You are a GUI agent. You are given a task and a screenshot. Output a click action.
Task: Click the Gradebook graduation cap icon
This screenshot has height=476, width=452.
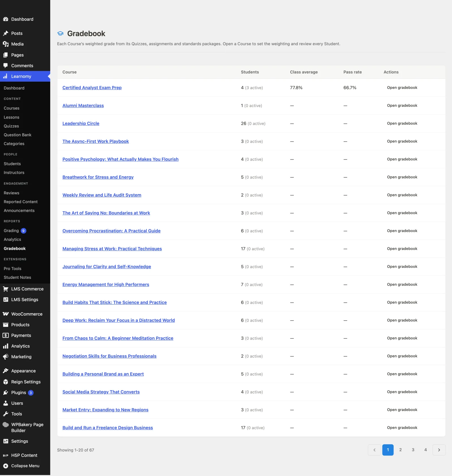tap(60, 33)
